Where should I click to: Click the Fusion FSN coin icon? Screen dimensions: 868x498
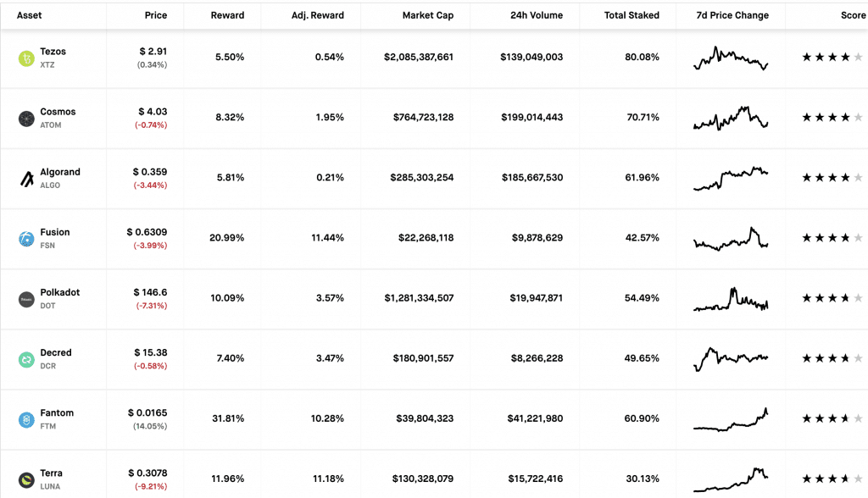26,239
